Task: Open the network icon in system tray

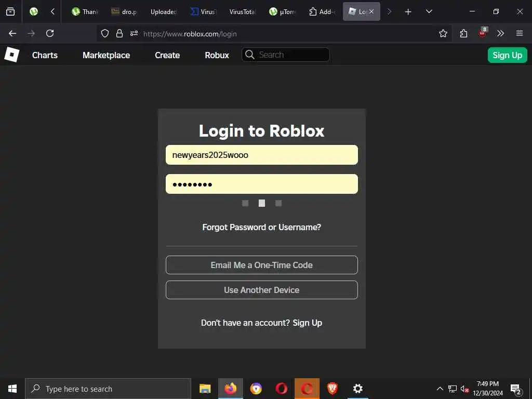Action: (x=453, y=389)
